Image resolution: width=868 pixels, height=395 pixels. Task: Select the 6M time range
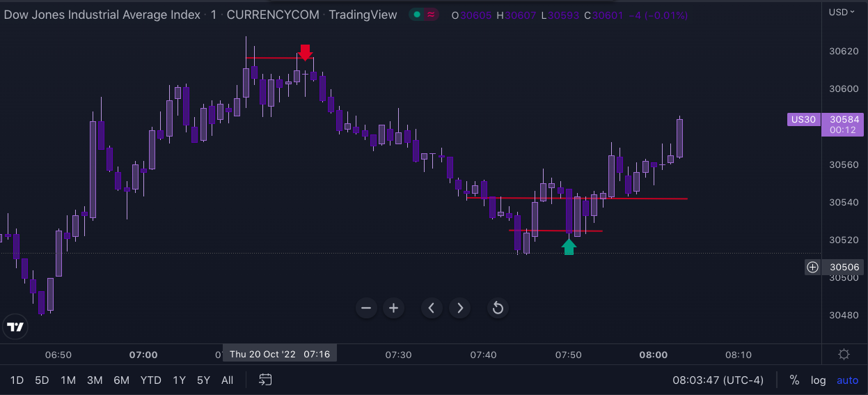[x=121, y=380]
